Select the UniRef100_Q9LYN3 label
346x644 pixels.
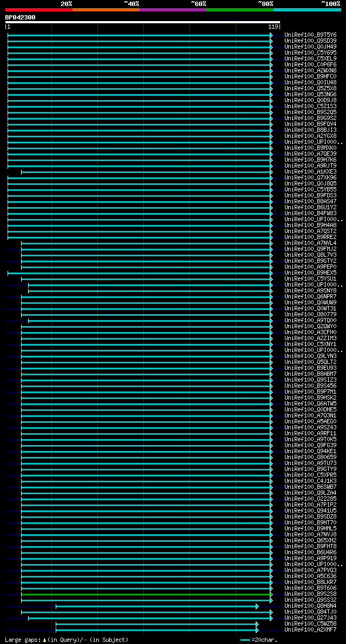coord(310,356)
